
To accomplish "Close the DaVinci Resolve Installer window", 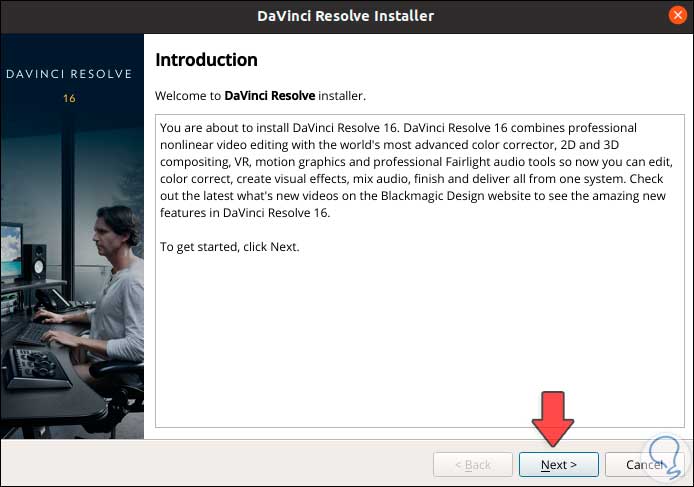I will (678, 15).
